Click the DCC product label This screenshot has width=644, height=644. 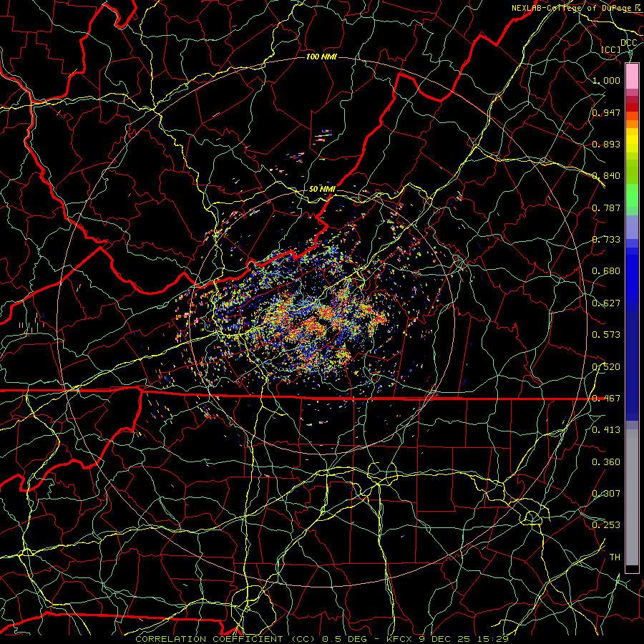628,42
